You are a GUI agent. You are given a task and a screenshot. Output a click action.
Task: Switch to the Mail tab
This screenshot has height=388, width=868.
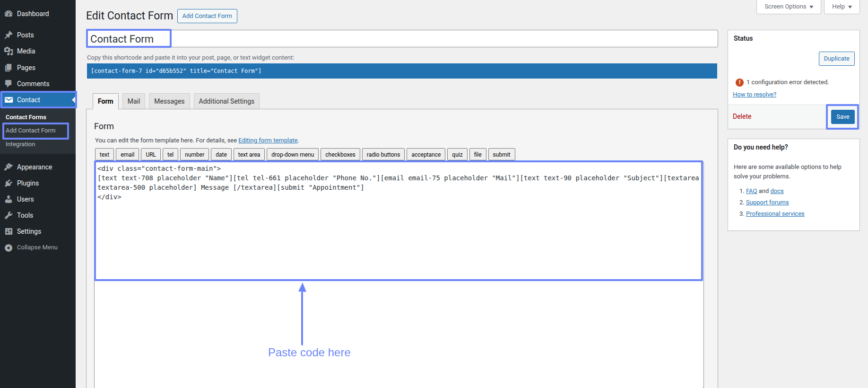click(134, 101)
